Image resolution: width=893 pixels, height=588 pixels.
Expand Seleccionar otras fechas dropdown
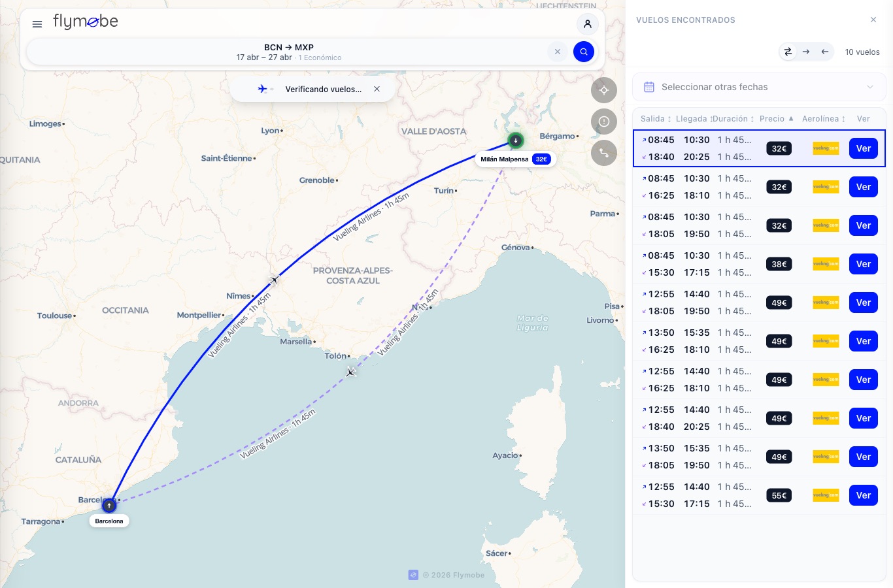click(759, 87)
